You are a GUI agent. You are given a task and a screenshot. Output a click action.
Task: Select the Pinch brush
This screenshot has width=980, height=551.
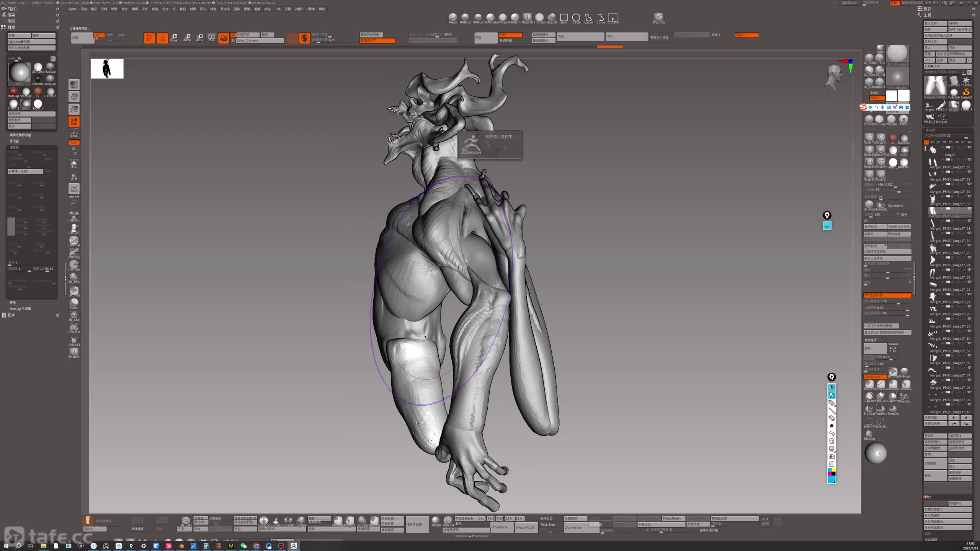453,18
